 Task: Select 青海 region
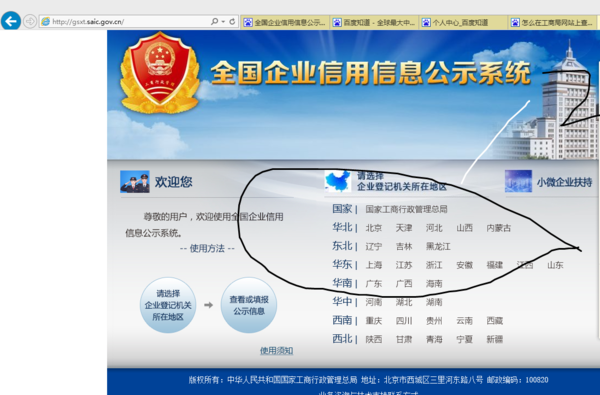(x=434, y=339)
